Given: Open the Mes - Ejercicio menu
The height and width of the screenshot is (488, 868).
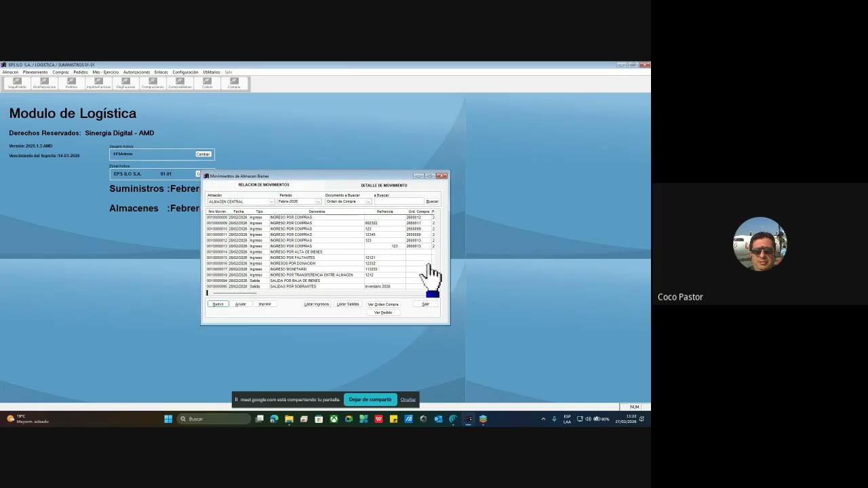Looking at the screenshot, I should pyautogui.click(x=105, y=72).
